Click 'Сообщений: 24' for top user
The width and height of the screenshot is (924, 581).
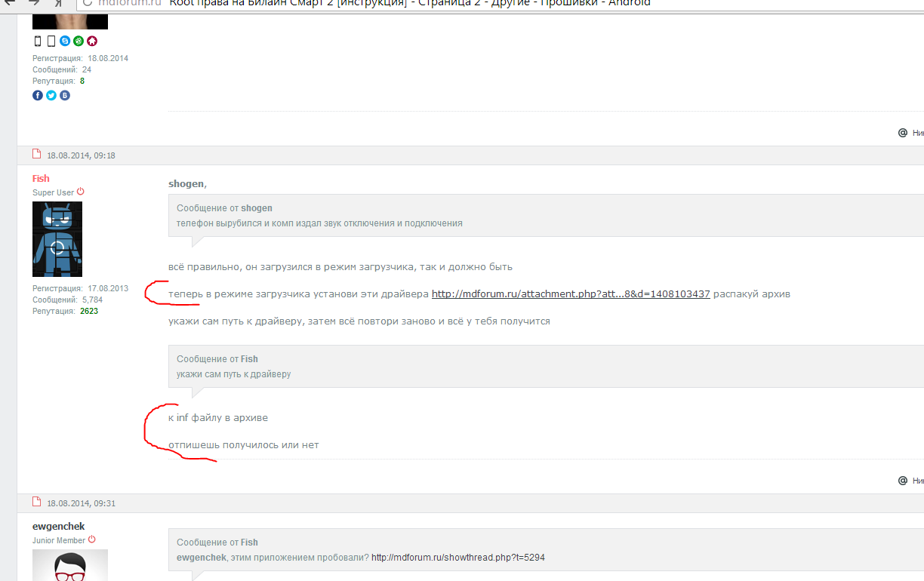click(x=62, y=69)
